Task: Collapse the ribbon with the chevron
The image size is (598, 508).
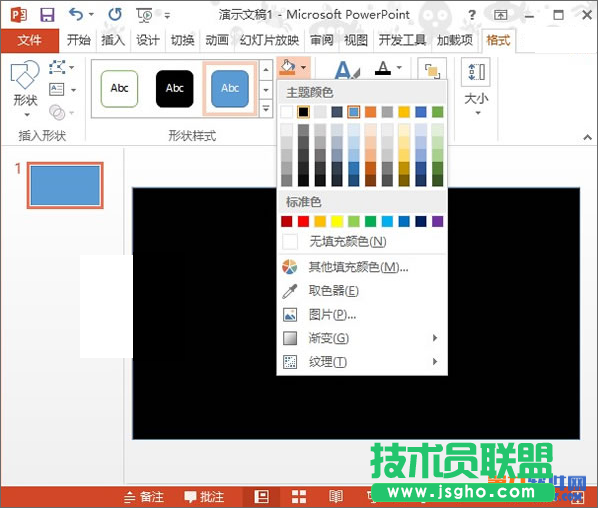Action: [588, 137]
